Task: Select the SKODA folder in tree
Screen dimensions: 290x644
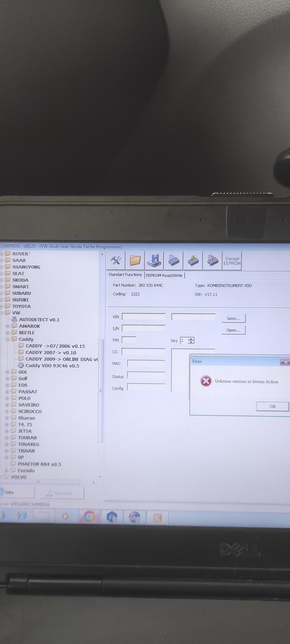Action: (x=20, y=280)
